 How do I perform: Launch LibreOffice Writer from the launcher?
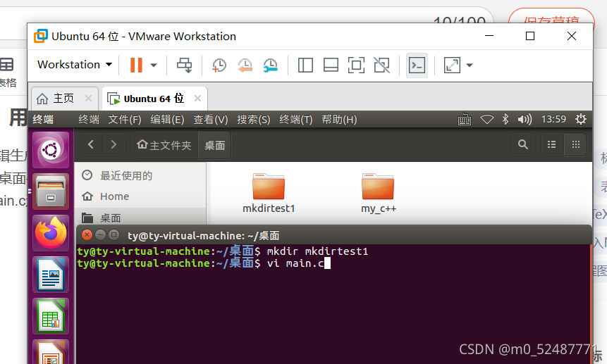click(51, 275)
